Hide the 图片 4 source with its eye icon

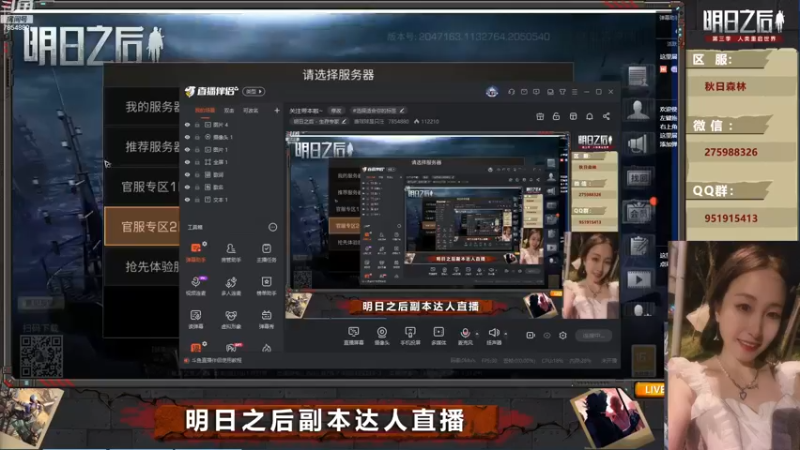[187, 124]
